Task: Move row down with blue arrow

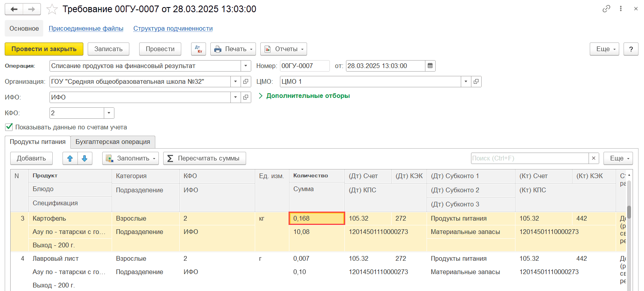Action: (85, 158)
